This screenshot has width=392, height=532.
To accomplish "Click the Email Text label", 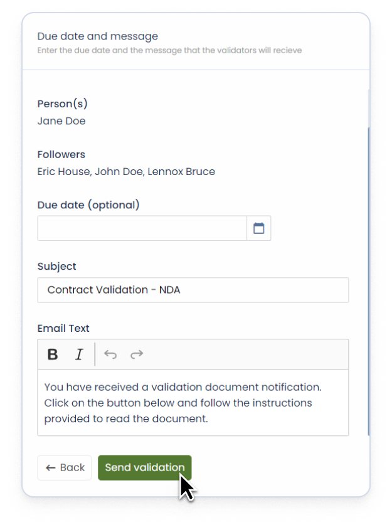I will (x=63, y=328).
